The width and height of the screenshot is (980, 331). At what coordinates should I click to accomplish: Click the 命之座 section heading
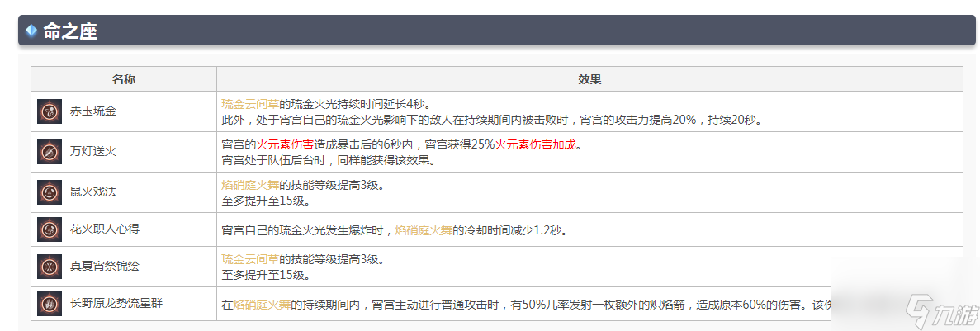71,31
